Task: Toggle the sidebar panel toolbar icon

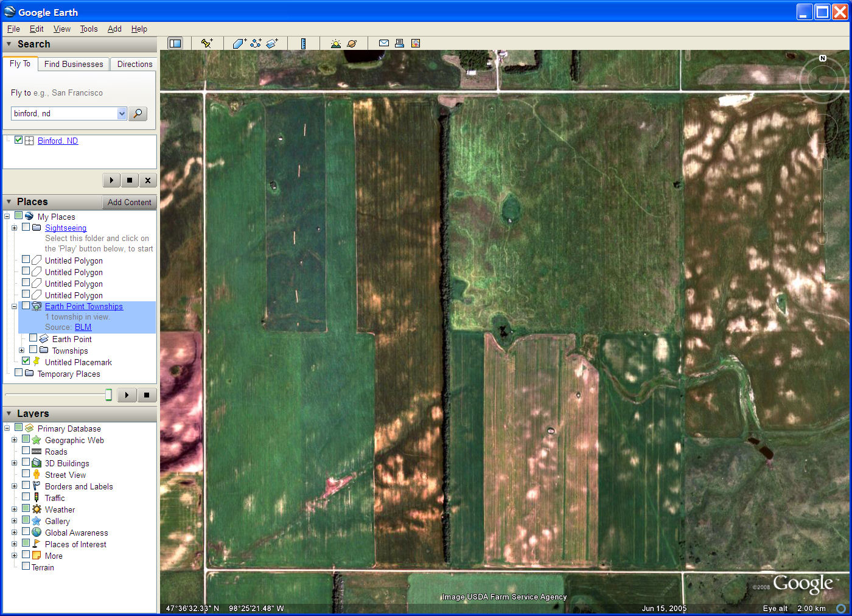Action: point(175,43)
